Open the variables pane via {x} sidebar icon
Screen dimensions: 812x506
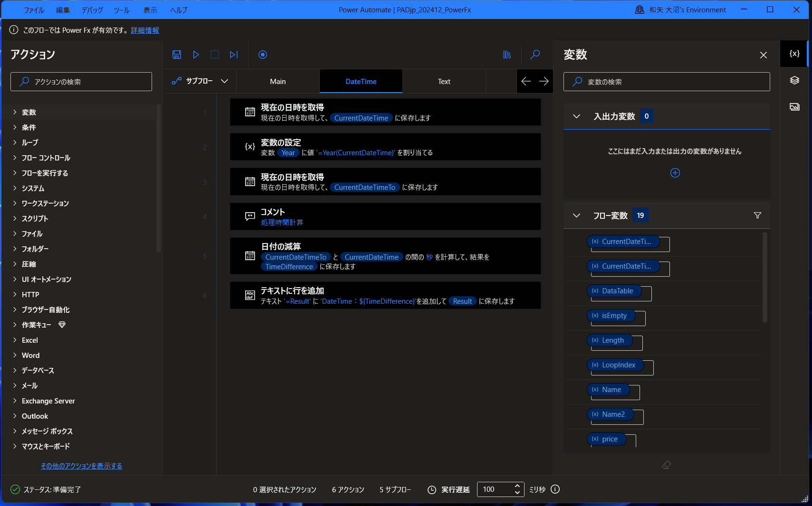click(794, 54)
